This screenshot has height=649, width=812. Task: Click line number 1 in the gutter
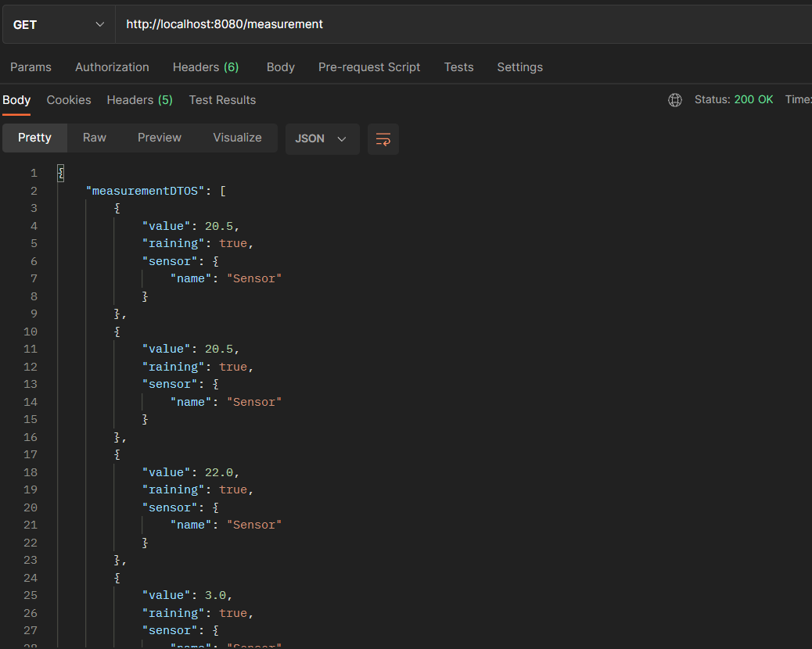(34, 173)
